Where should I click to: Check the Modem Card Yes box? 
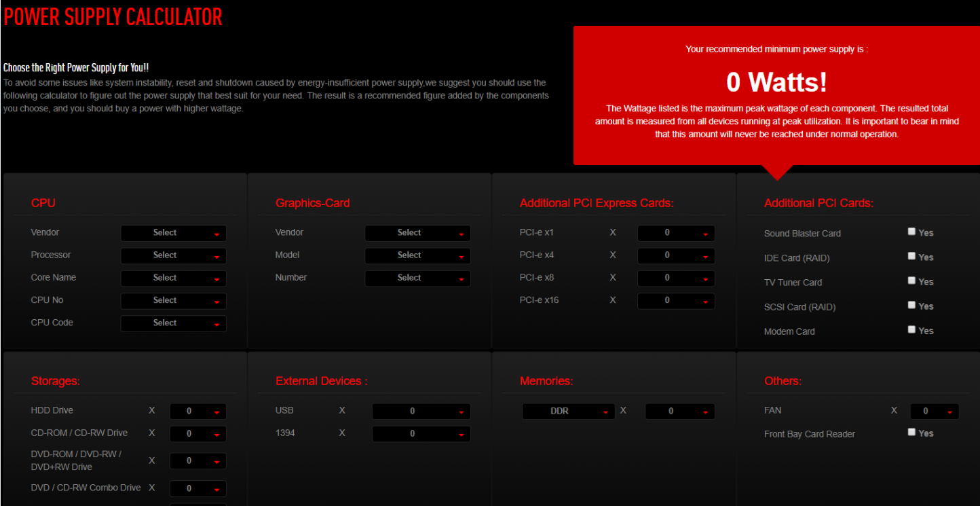911,329
